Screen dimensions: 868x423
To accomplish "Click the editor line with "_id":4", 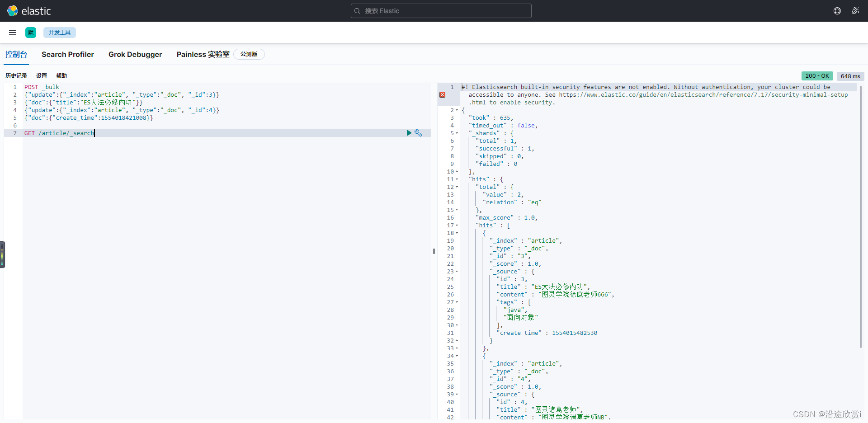I will pos(122,110).
